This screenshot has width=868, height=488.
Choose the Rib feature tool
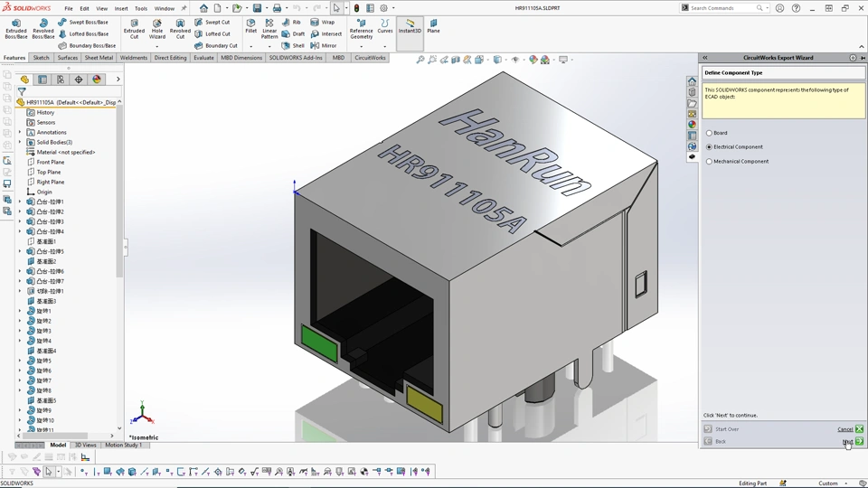click(x=291, y=22)
